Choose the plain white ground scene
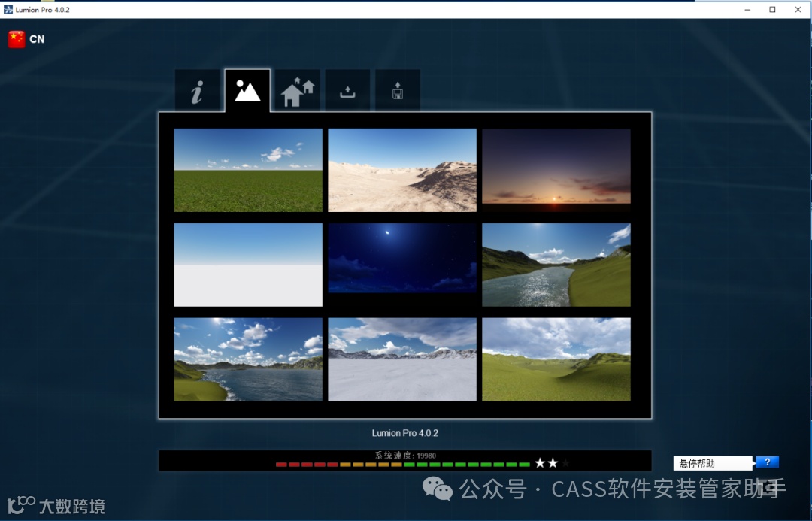Viewport: 812px width, 521px height. (248, 265)
